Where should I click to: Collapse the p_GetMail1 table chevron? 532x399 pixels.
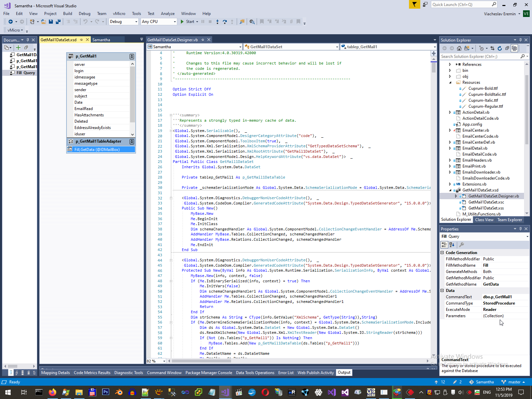(x=132, y=57)
